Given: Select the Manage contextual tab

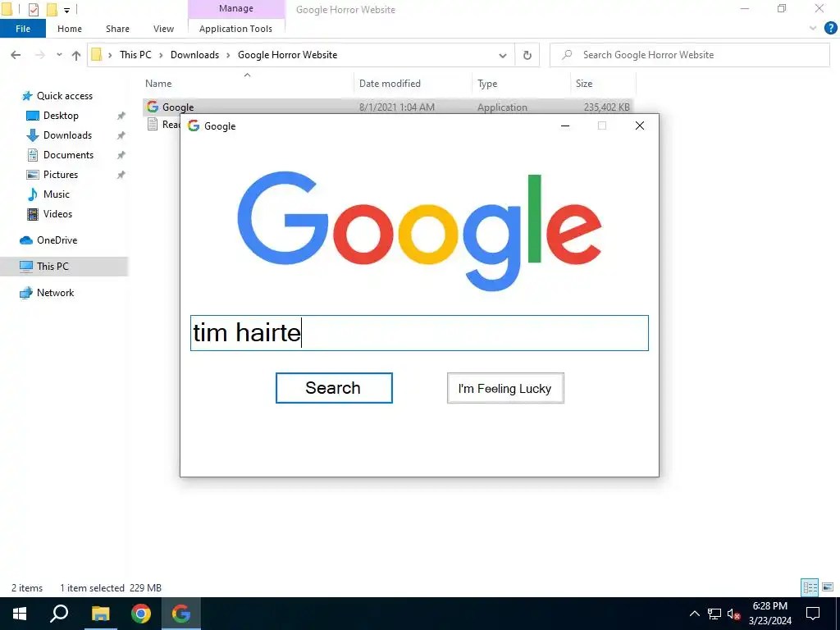Looking at the screenshot, I should [x=235, y=8].
